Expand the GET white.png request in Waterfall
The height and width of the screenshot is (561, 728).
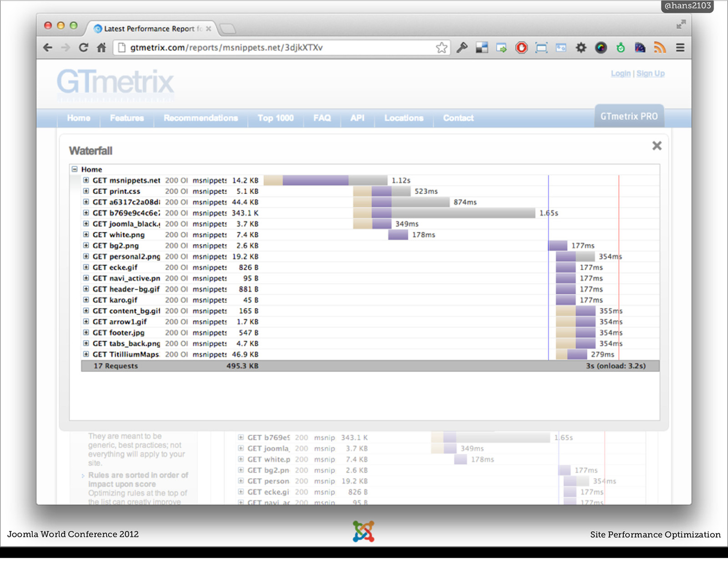[x=86, y=235]
